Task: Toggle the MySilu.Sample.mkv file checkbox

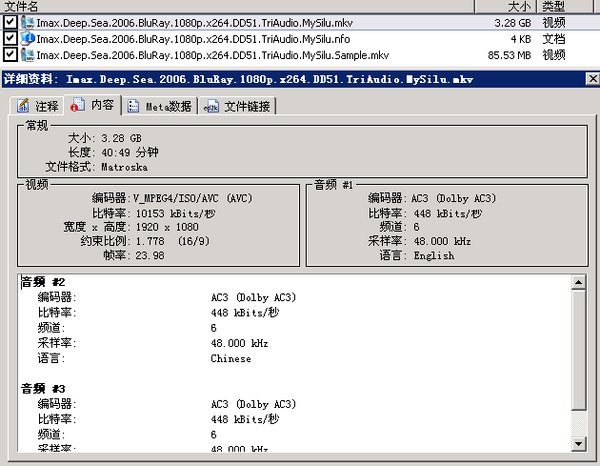Action: tap(10, 54)
